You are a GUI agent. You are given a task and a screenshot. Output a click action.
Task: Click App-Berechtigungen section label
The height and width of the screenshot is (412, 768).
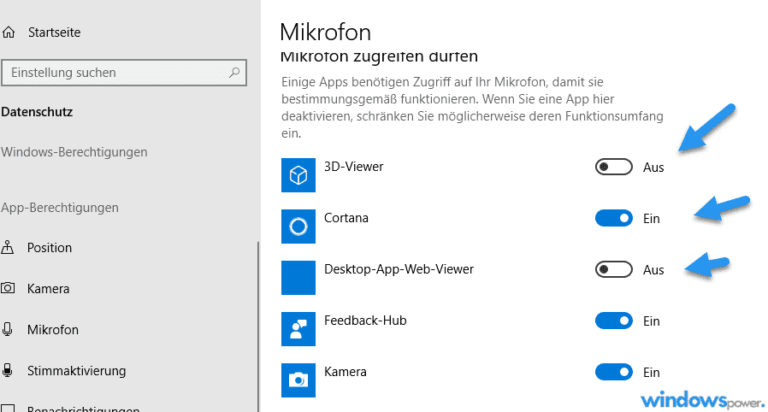[x=59, y=207]
